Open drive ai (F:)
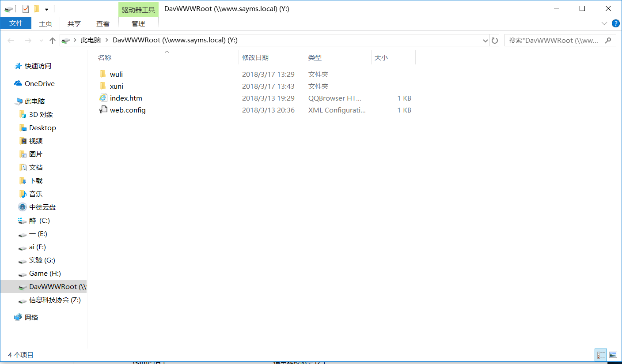 pos(38,247)
